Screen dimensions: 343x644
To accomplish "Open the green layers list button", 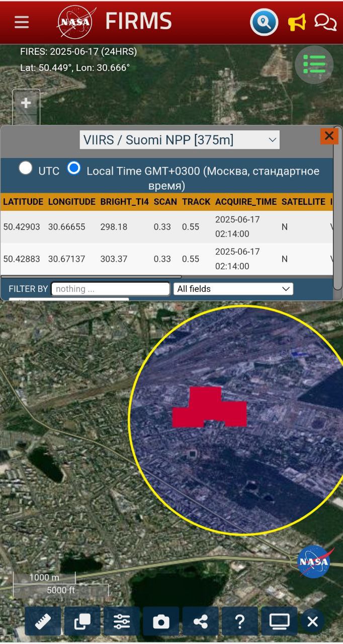I will (x=314, y=64).
